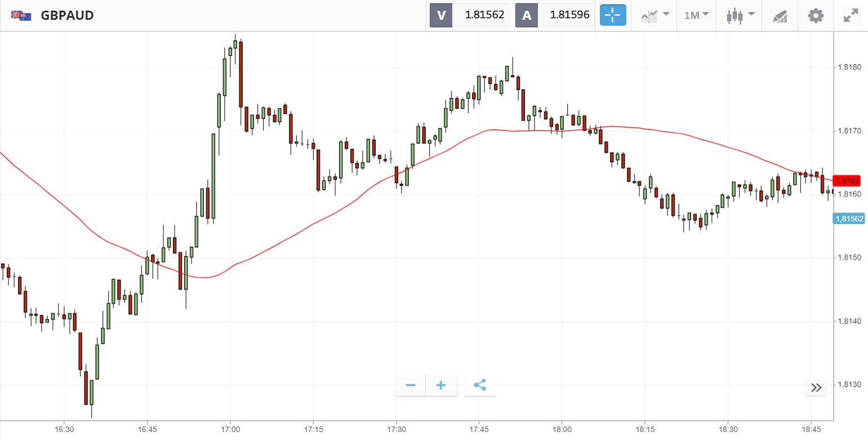868x440 pixels.
Task: Expand chart to fullscreen
Action: point(850,15)
